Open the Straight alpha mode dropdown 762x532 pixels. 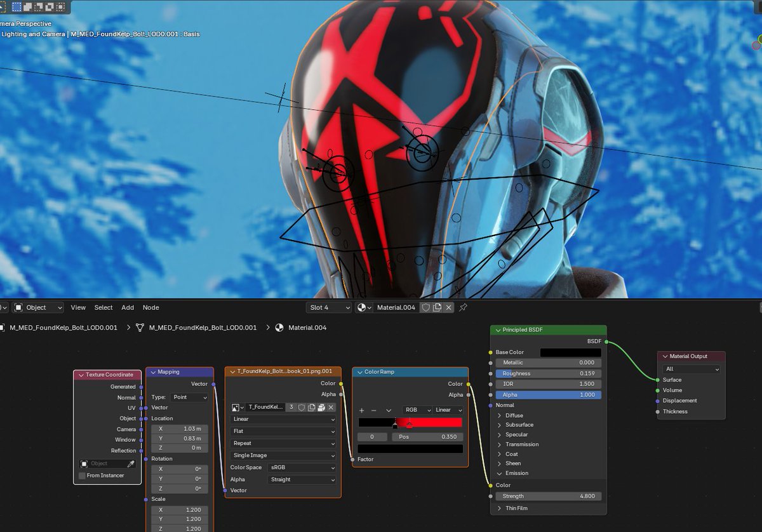click(x=302, y=479)
